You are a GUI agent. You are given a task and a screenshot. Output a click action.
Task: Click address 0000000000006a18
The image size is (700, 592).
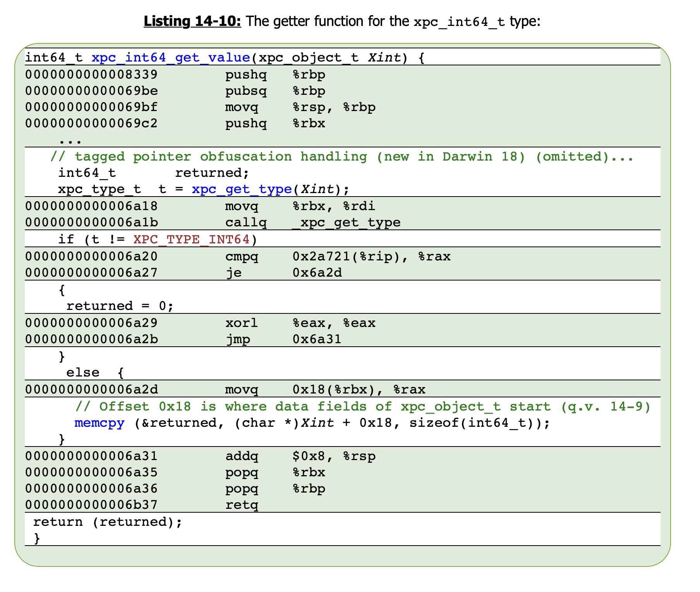tap(92, 206)
